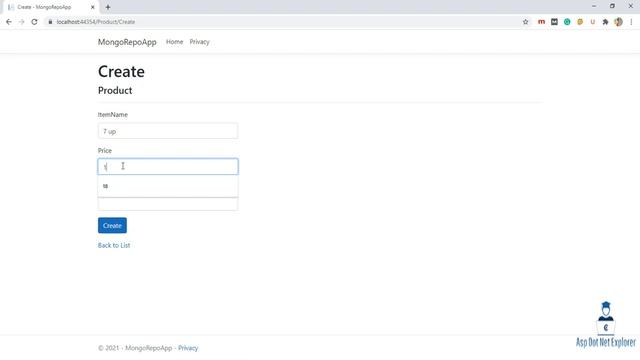Click the '© 2021 - MongoRepoApp' footer text
The width and height of the screenshot is (640, 360).
(x=135, y=348)
